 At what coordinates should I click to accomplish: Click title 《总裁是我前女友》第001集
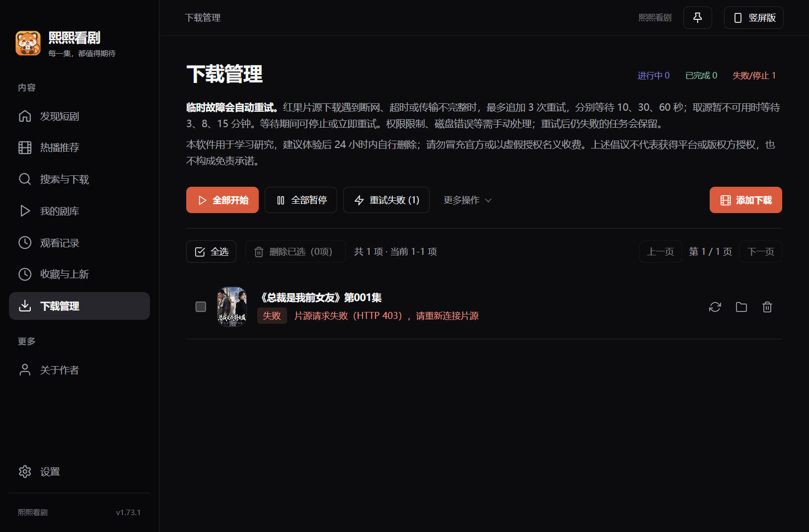click(x=321, y=298)
